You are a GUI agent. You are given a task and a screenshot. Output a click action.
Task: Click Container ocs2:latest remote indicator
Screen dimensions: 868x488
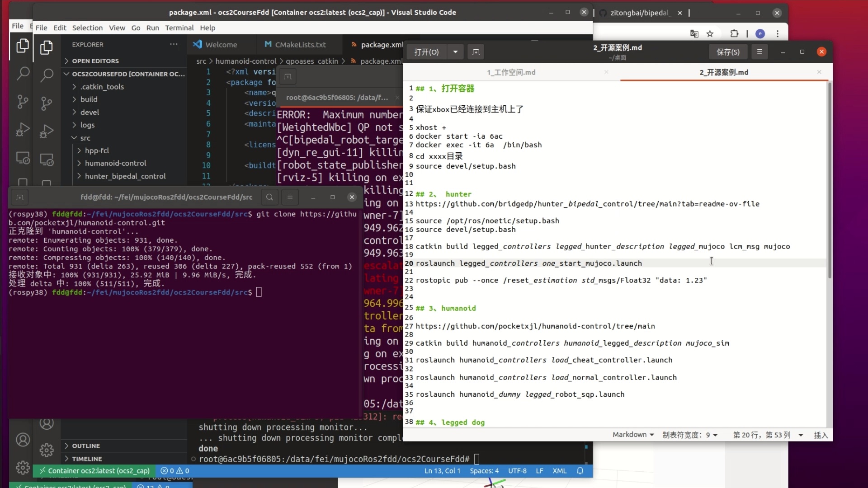tap(94, 471)
